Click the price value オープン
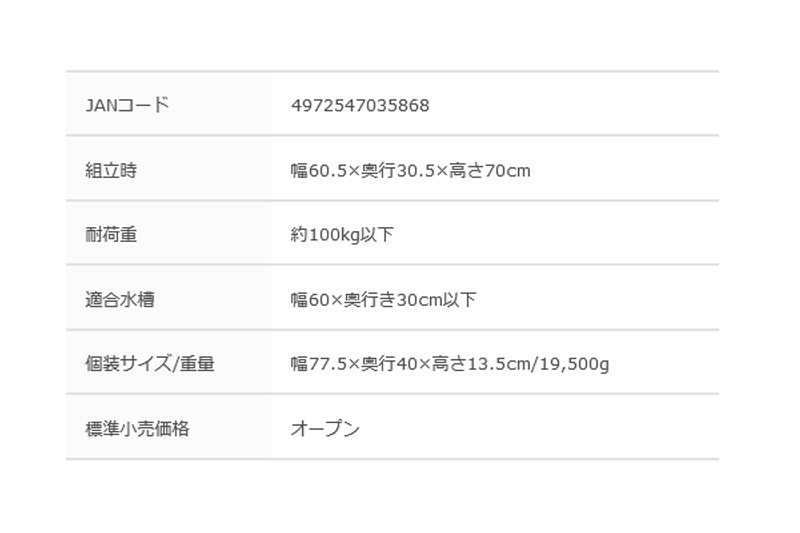The image size is (800, 533). point(326,428)
